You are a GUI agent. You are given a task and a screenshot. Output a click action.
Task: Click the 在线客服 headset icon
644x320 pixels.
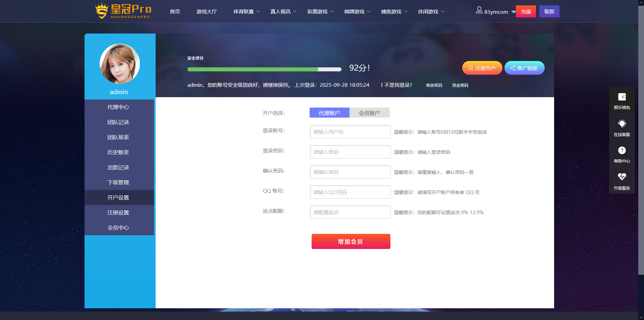[622, 124]
